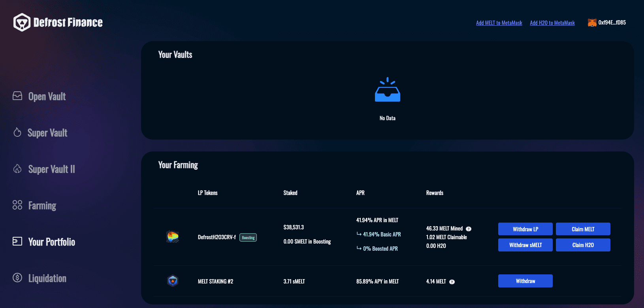Go to Super Vault section
644x308 pixels.
click(47, 133)
